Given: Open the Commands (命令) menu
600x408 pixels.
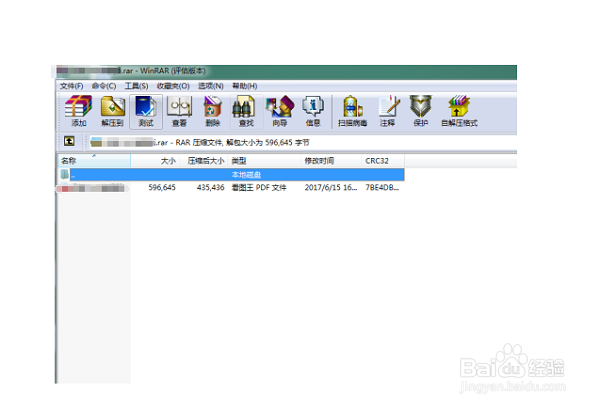Looking at the screenshot, I should pos(104,86).
